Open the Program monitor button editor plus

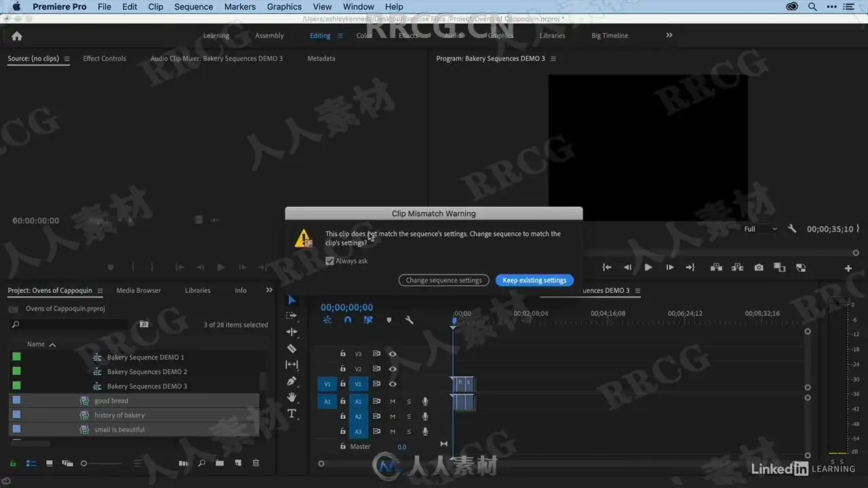[848, 268]
